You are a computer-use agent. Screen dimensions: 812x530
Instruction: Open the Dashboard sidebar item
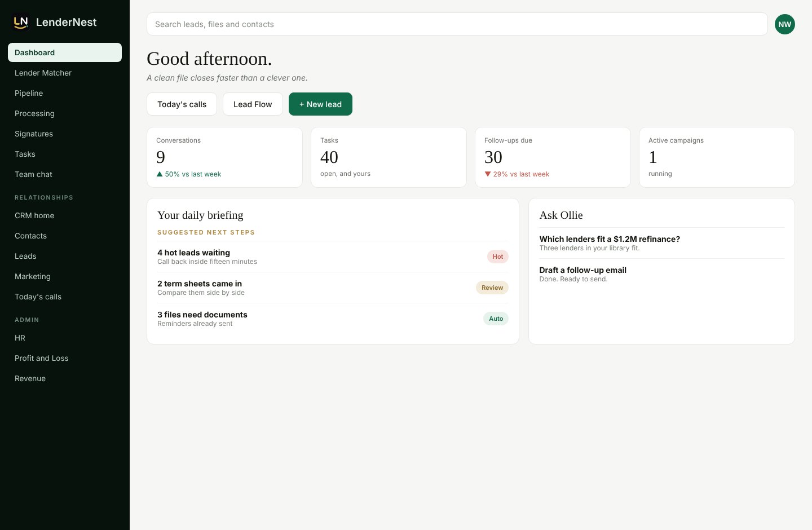[x=65, y=52]
